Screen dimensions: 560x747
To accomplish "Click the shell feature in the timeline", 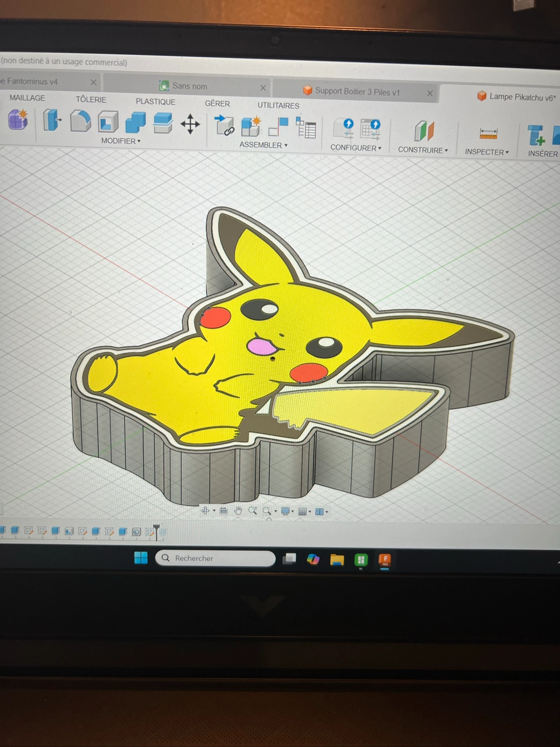I will [69, 531].
